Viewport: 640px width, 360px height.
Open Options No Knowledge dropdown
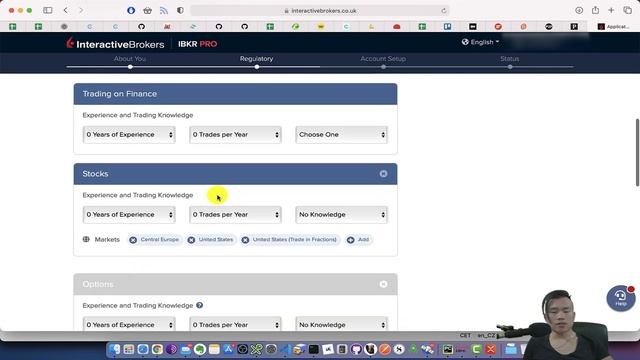pos(341,324)
